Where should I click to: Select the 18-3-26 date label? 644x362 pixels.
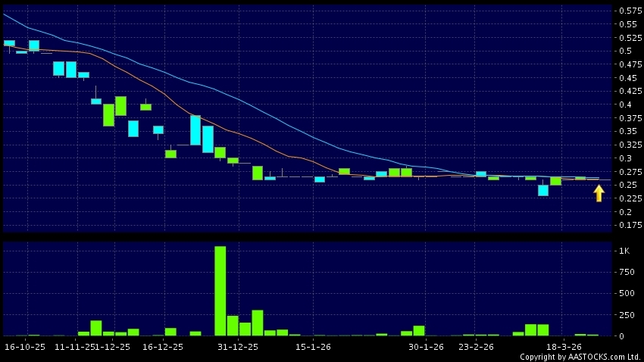pyautogui.click(x=564, y=347)
